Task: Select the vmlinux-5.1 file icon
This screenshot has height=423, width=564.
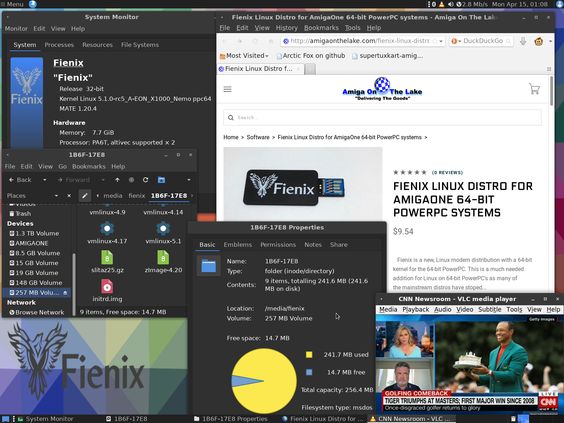Action: [163, 228]
